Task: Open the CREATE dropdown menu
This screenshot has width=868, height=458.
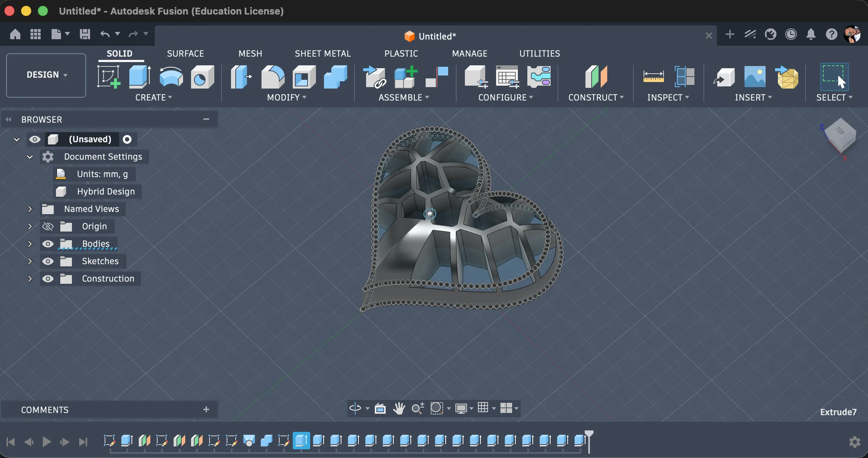Action: pos(154,98)
